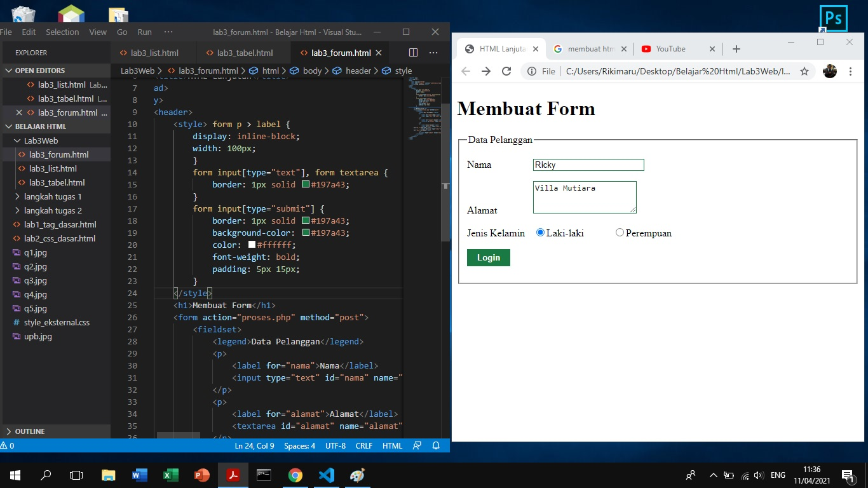Select the Perempuan radio button
The height and width of the screenshot is (488, 868).
pos(620,233)
